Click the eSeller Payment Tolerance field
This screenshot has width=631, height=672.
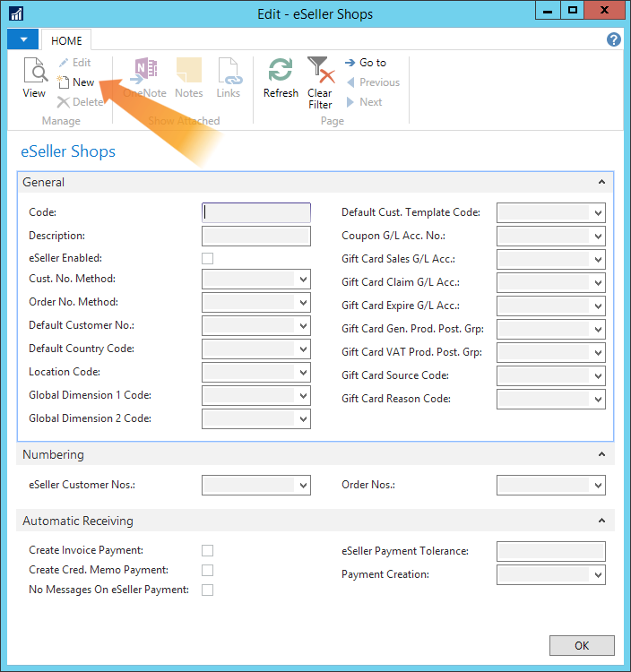(551, 551)
